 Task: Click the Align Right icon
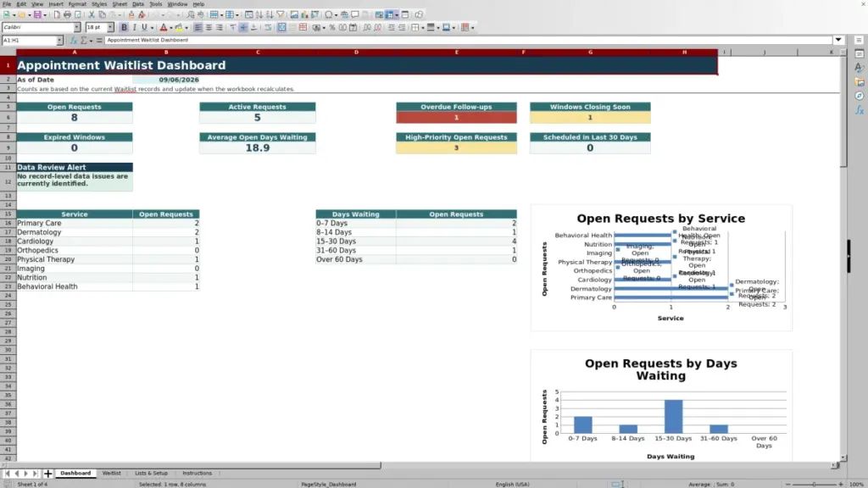pyautogui.click(x=220, y=27)
